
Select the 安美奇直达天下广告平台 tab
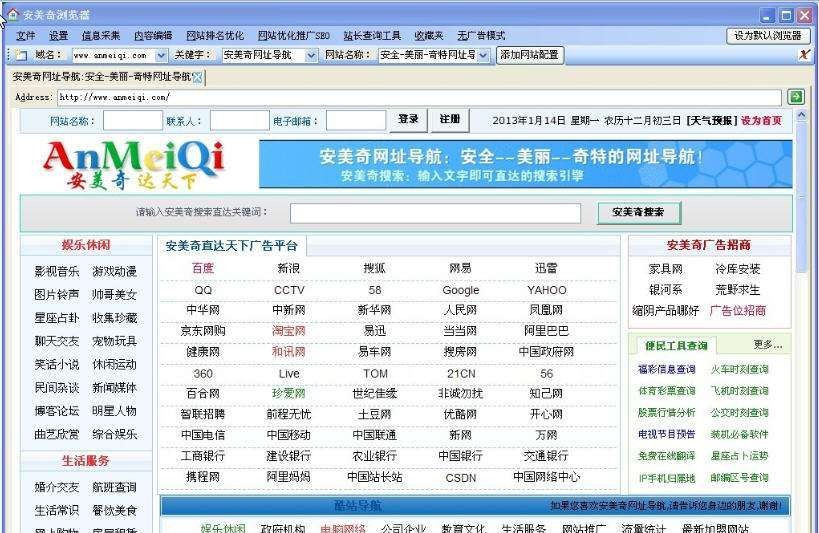point(231,246)
